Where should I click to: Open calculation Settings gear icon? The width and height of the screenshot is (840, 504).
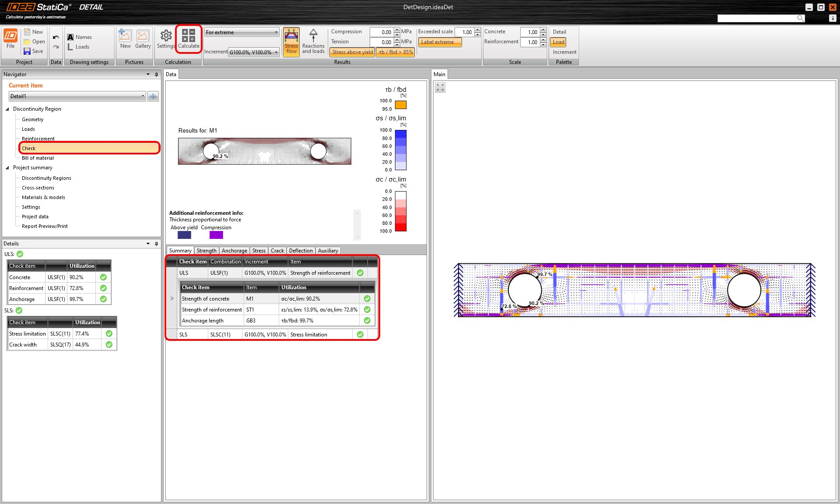click(166, 36)
